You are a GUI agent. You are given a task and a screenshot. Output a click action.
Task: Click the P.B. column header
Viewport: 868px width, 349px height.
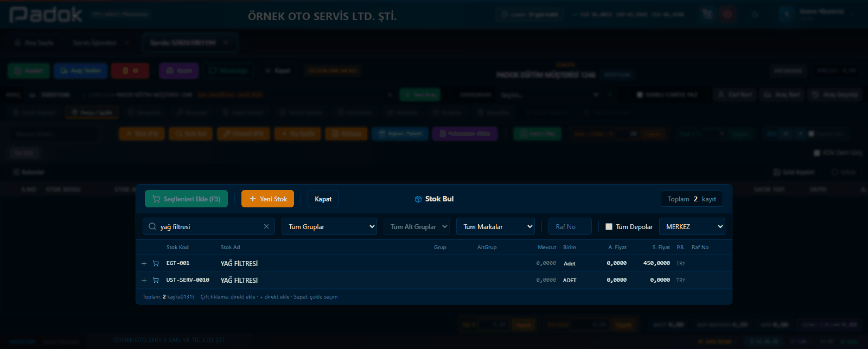(681, 247)
